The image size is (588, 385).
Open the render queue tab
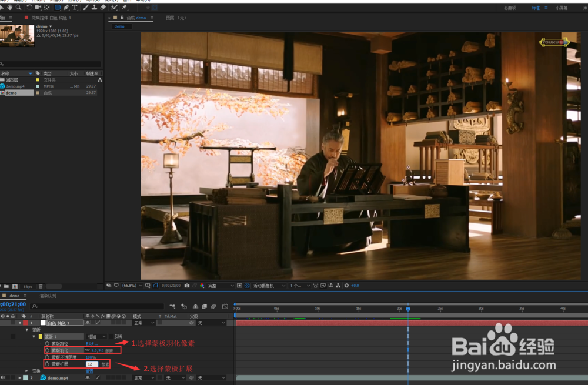click(48, 296)
